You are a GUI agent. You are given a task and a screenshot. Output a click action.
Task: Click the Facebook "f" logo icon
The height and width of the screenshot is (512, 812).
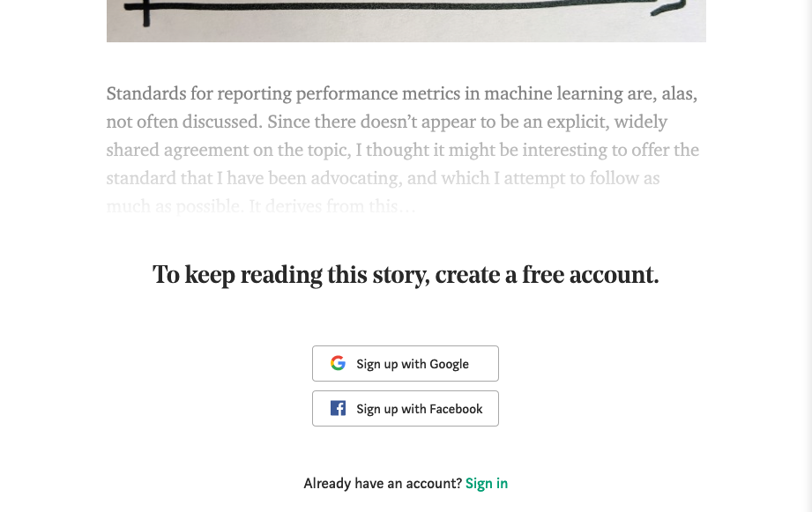click(x=338, y=408)
